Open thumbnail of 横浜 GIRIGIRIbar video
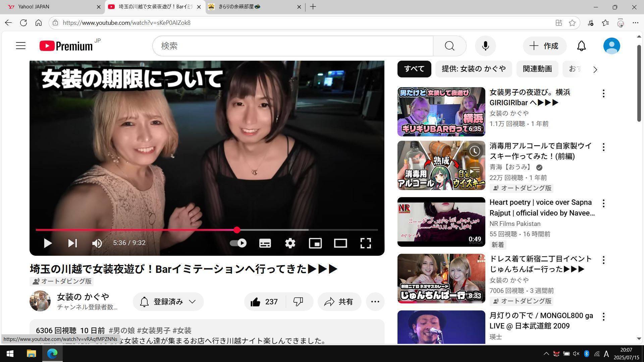Viewport: 644px width, 362px height. 441,112
